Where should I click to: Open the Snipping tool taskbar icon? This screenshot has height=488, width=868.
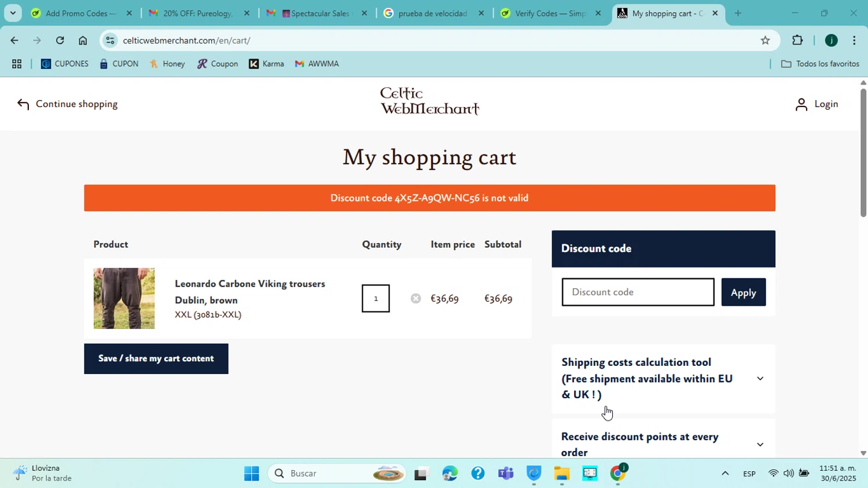point(590,474)
